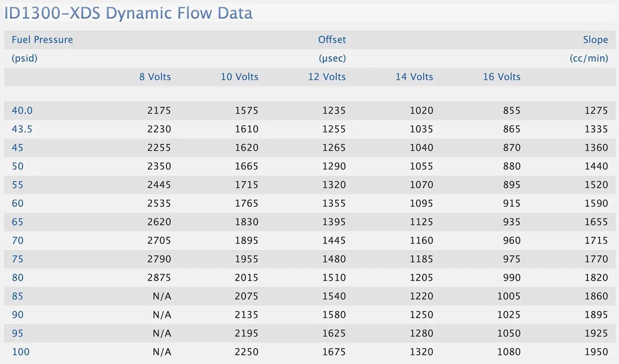The height and width of the screenshot is (364, 619).
Task: Click the 2250 value in the 100 row
Action: pyautogui.click(x=246, y=352)
